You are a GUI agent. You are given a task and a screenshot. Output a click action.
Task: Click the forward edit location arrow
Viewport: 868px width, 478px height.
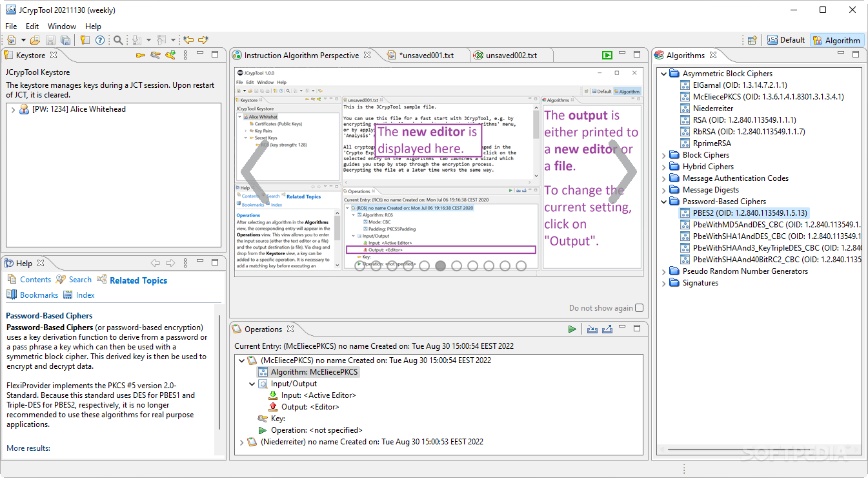tap(203, 40)
